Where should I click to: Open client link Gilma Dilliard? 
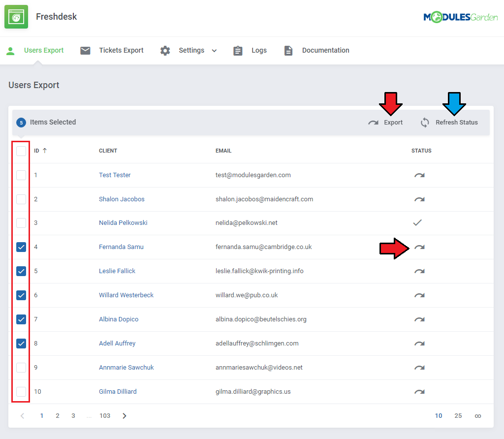click(118, 392)
